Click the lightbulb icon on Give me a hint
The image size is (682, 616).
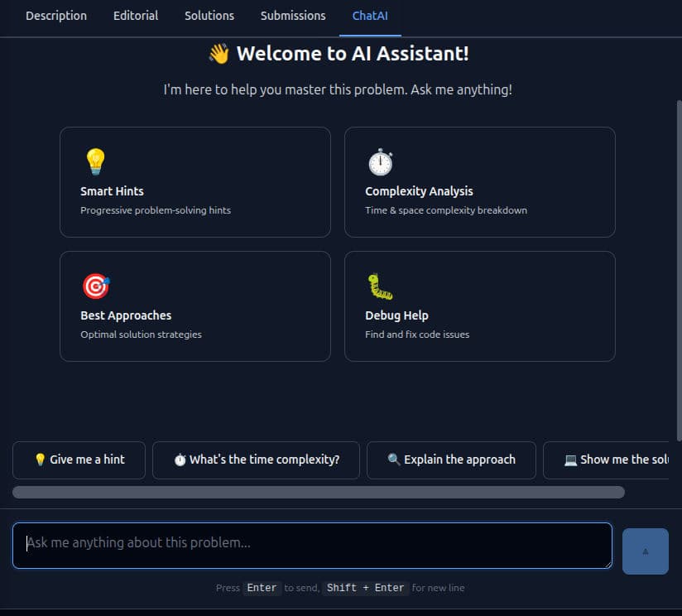pyautogui.click(x=40, y=460)
